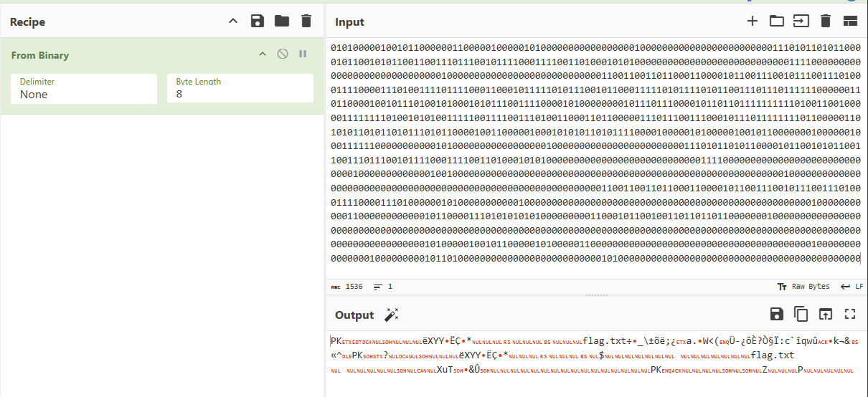The height and width of the screenshot is (397, 868).
Task: Collapse the From Binary operation
Action: tap(263, 54)
